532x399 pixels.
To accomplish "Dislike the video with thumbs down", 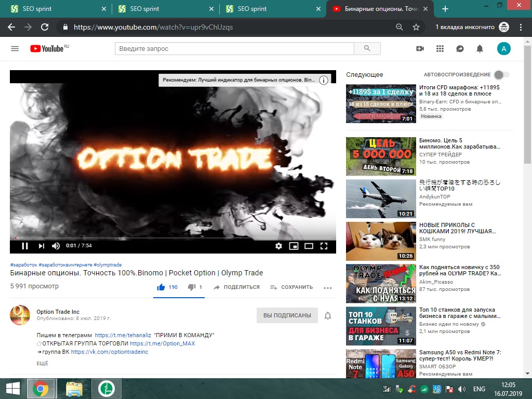I will click(195, 287).
